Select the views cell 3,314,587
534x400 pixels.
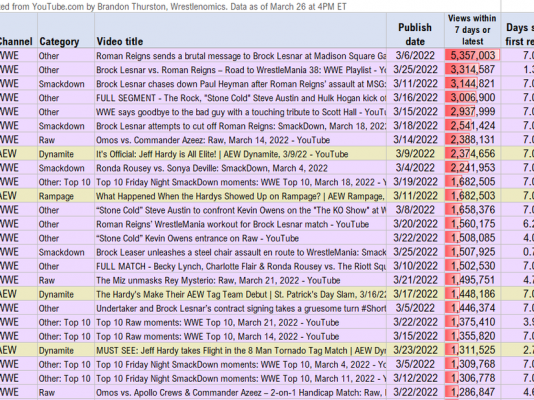pos(472,69)
